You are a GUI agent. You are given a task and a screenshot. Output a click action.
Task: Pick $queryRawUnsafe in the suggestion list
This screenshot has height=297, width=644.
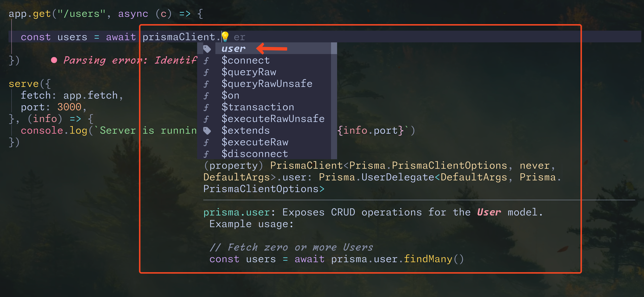(267, 84)
